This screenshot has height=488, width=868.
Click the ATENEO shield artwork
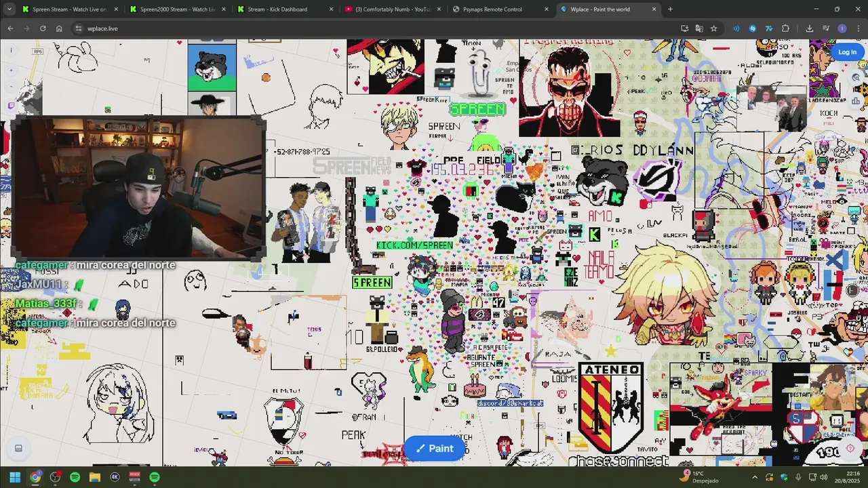pos(611,408)
